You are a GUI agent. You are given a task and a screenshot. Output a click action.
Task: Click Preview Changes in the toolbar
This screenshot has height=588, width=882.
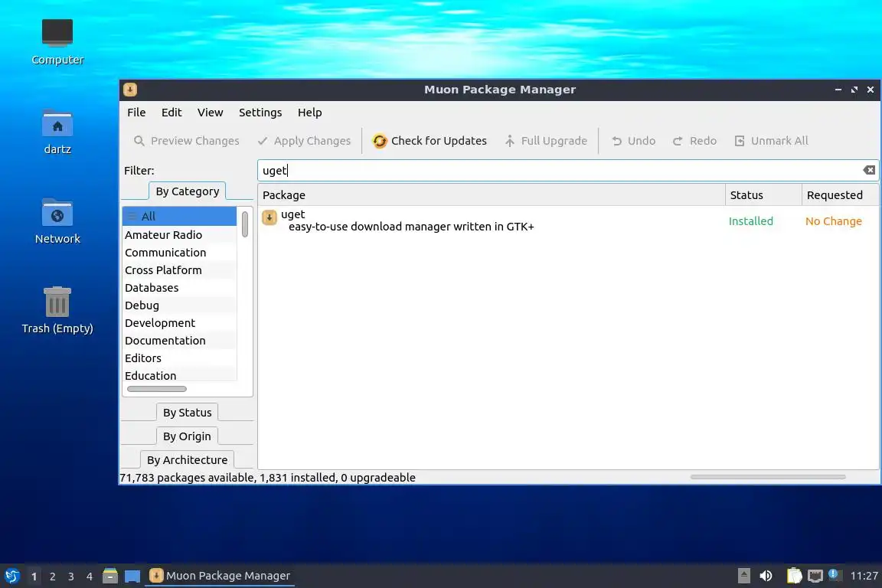tap(186, 141)
